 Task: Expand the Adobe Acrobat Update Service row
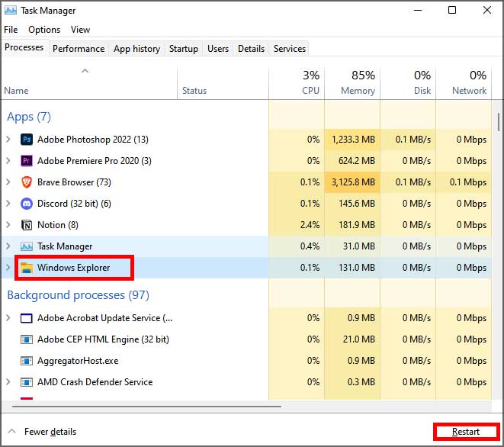pos(8,318)
